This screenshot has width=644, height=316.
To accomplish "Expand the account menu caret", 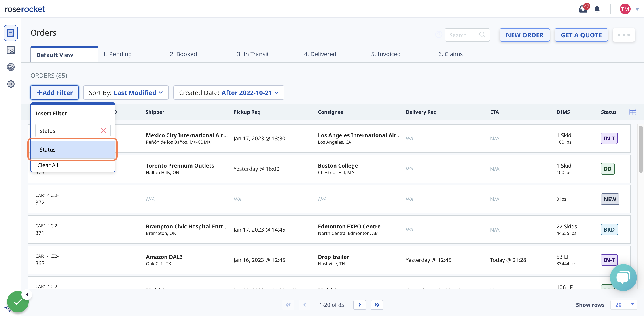I will pos(637,9).
